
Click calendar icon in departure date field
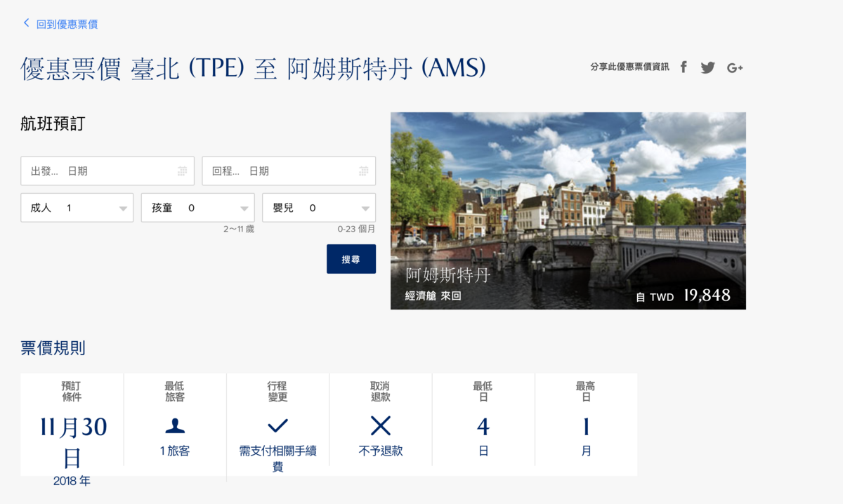[183, 171]
